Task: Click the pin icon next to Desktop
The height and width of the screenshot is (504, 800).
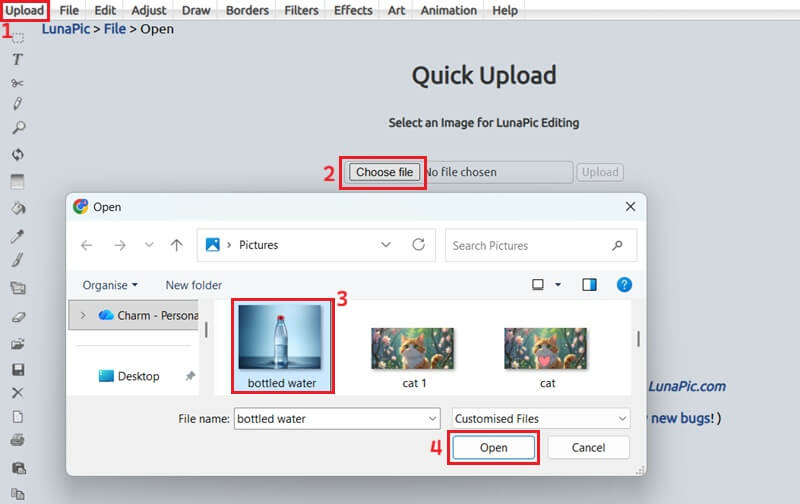Action: (190, 376)
